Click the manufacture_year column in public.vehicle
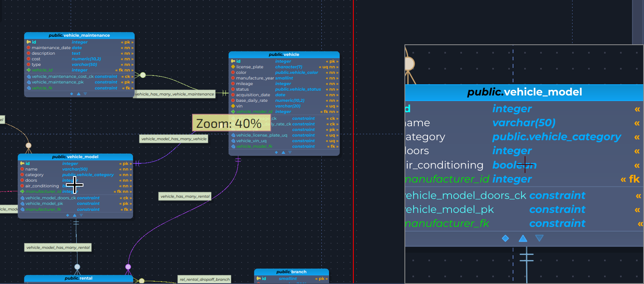Image resolution: width=644 pixels, height=284 pixels. 284,78
